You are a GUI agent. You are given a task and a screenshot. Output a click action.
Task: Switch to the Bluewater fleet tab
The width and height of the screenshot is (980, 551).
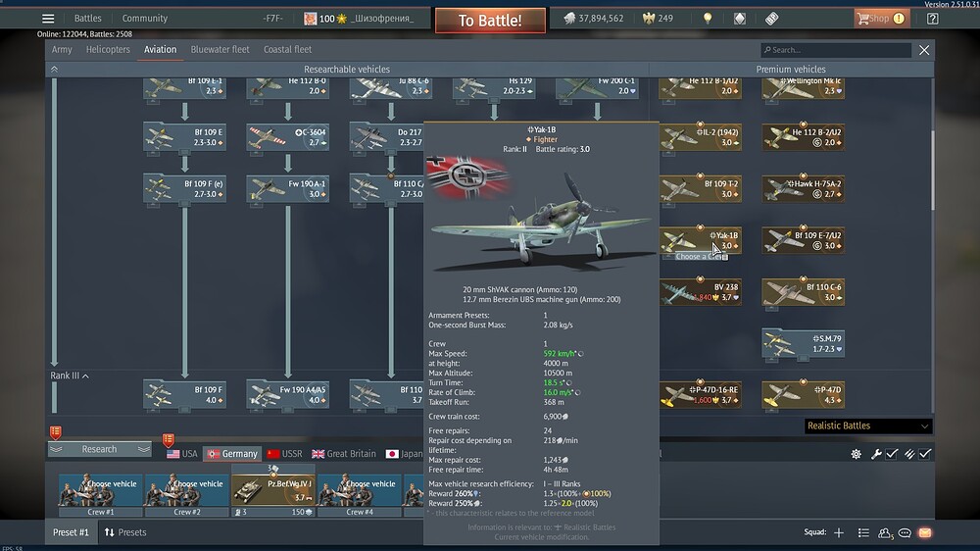pyautogui.click(x=220, y=49)
